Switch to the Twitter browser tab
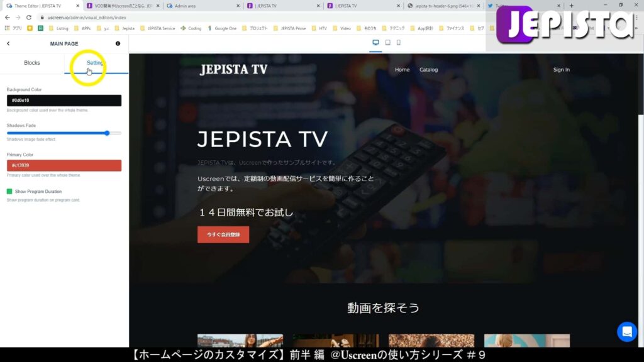 (x=523, y=6)
